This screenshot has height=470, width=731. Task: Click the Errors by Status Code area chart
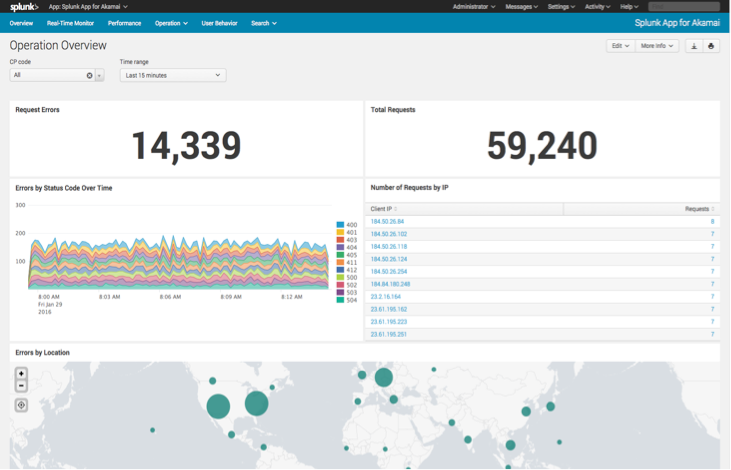click(x=179, y=263)
